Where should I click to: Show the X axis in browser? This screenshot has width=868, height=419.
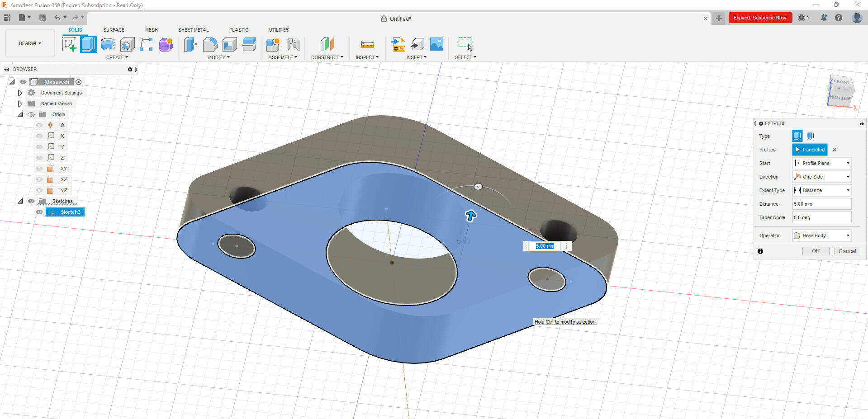(x=39, y=136)
